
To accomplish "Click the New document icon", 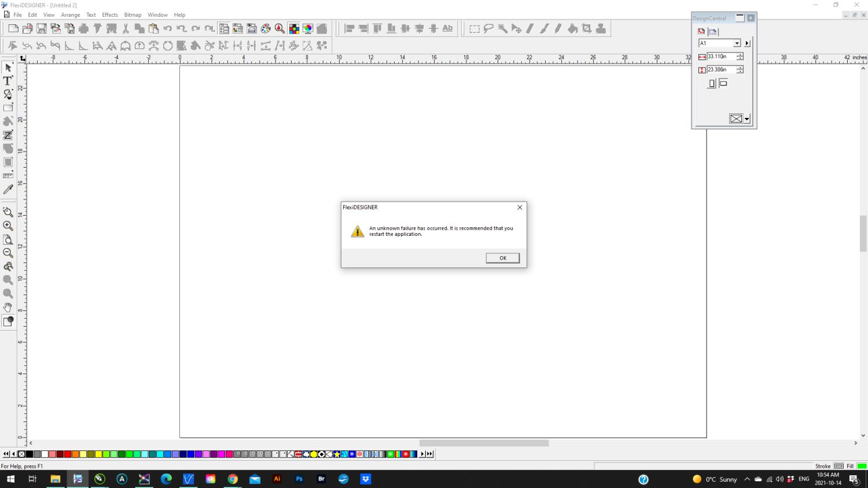I will (13, 28).
